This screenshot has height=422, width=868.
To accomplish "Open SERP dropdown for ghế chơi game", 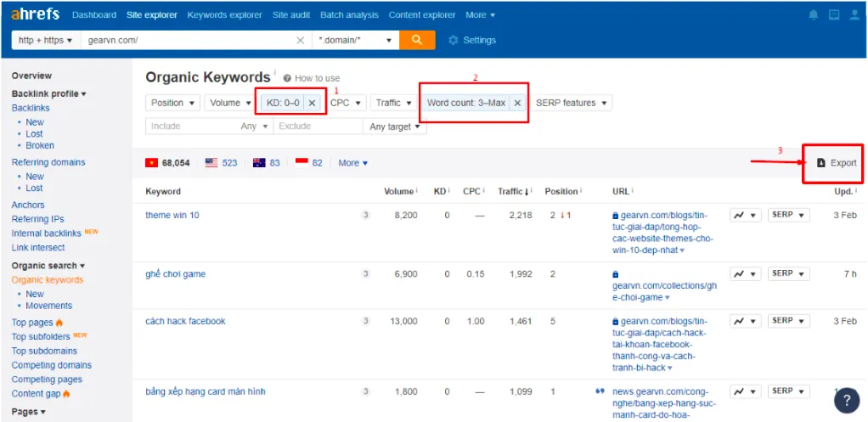I will (788, 274).
